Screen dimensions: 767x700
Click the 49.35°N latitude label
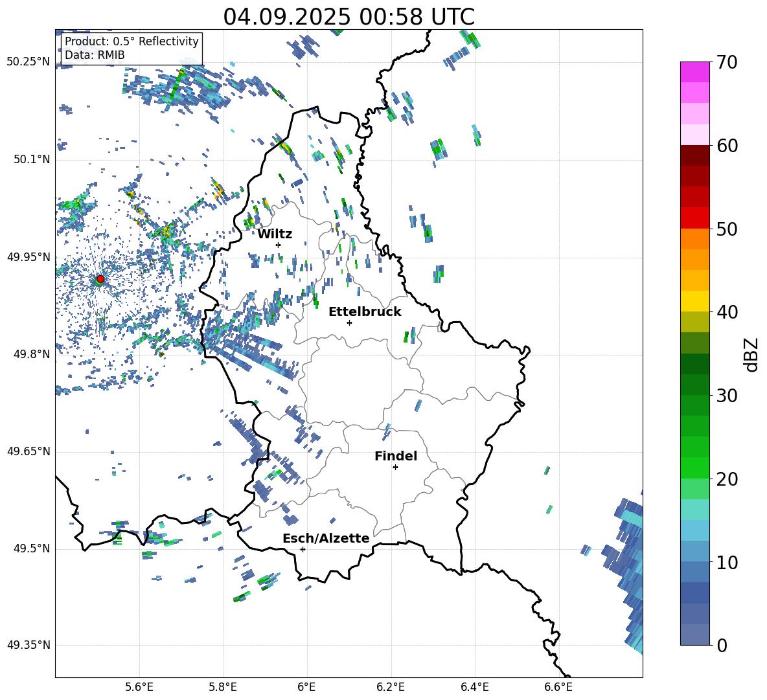coord(29,645)
